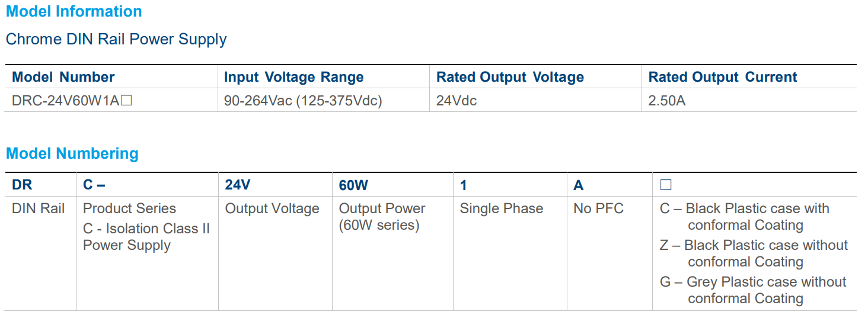868x318 pixels.
Task: Click the 'Input Voltage Range' column header
Action: tap(293, 77)
